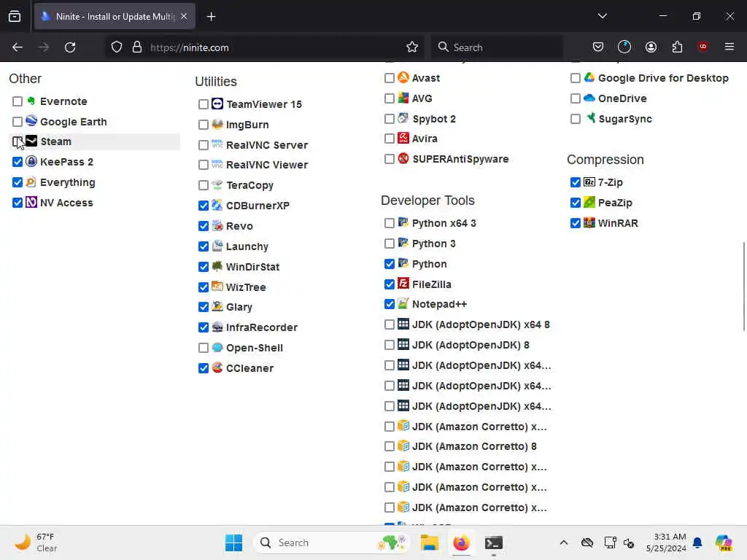Open Firefox extensions puzzle icon
Viewport: 747px width, 560px height.
click(x=677, y=47)
